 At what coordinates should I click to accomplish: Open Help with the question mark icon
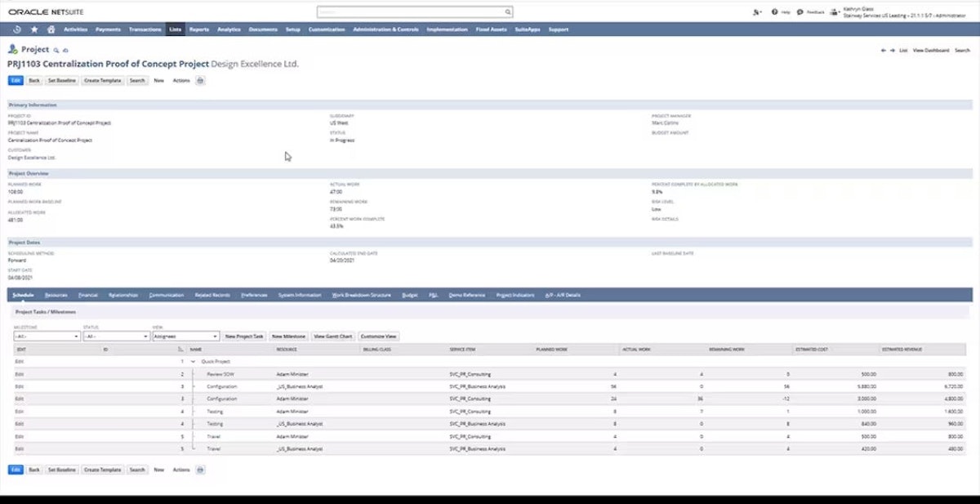[774, 12]
